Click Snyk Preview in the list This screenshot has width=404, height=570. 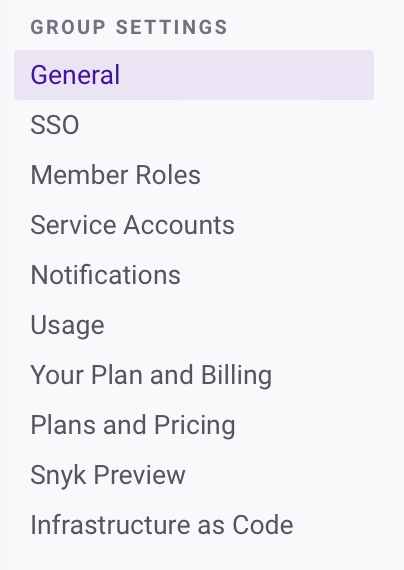click(194, 475)
